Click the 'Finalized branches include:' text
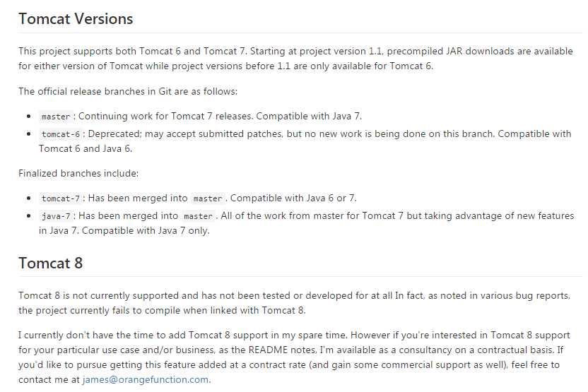588x392 pixels. pos(78,173)
